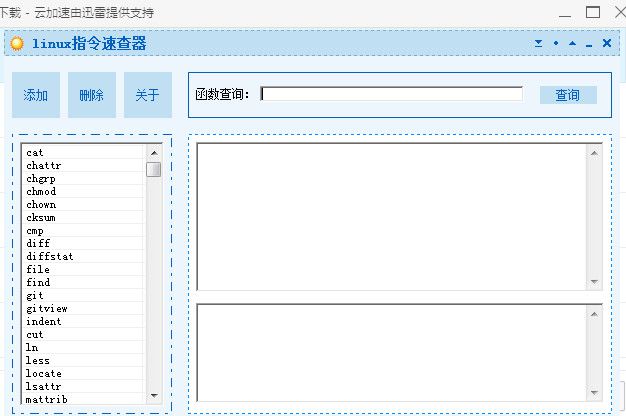The height and width of the screenshot is (416, 626).
Task: Select lsattr in the command list
Action: 83,386
